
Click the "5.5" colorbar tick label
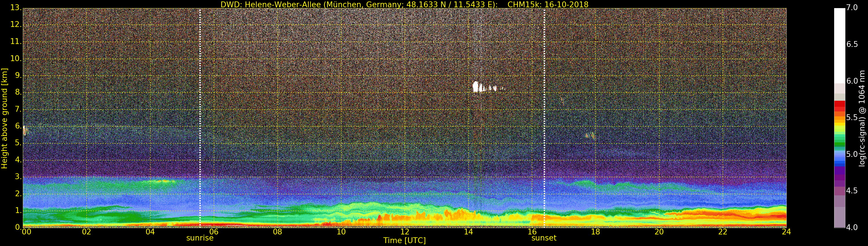(852, 118)
